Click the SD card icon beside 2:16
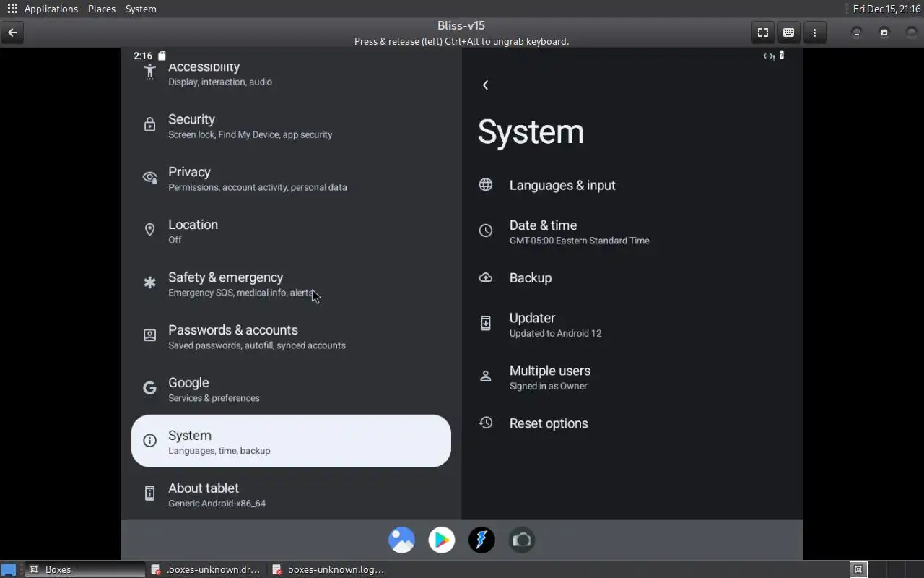The height and width of the screenshot is (578, 924). pos(162,56)
